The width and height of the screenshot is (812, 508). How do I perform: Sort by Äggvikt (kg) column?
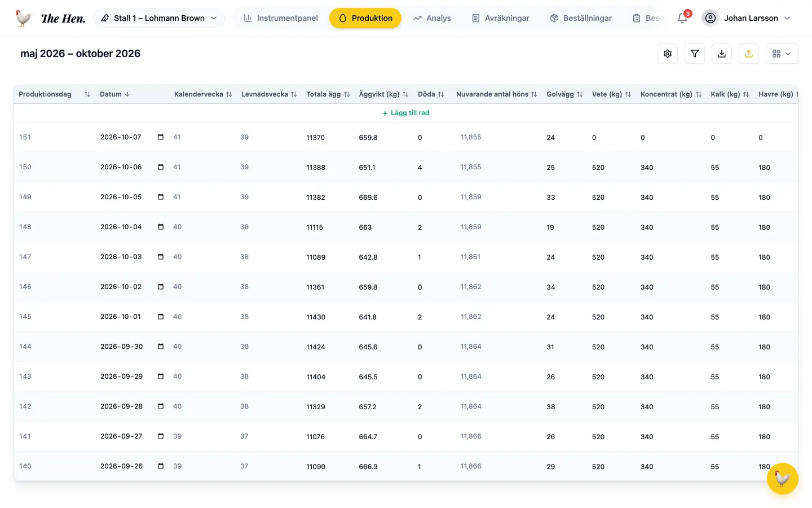tap(405, 94)
